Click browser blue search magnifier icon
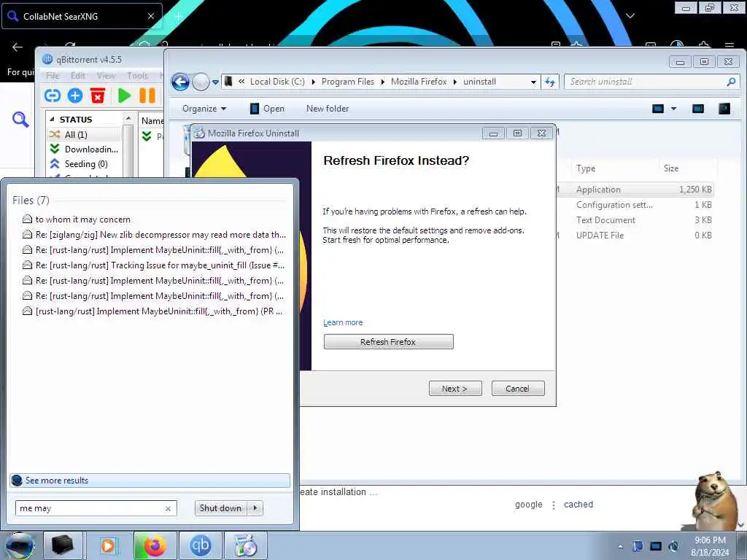The image size is (747, 560). pos(20,120)
